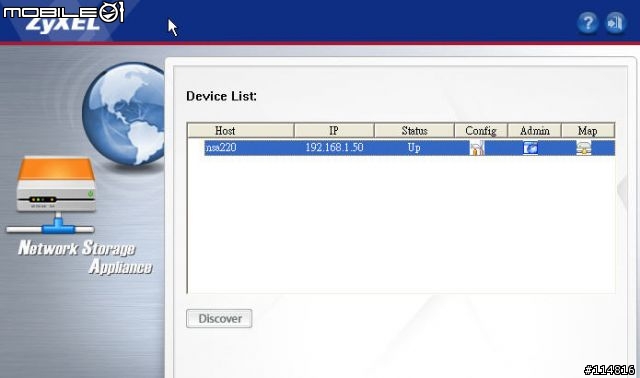Click the exit/logout door icon
This screenshot has width=640, height=378.
coord(615,22)
